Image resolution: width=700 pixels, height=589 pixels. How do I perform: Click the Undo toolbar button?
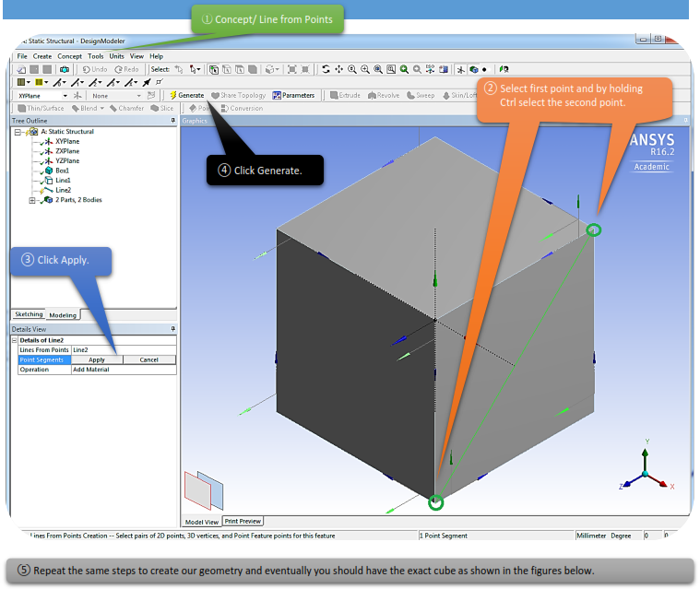(x=94, y=69)
